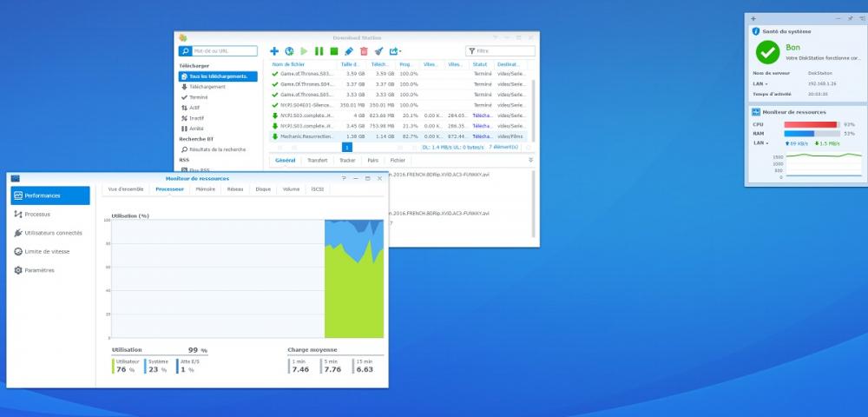
Task: Open Résultats de la recherche in sidebar
Action: point(214,149)
